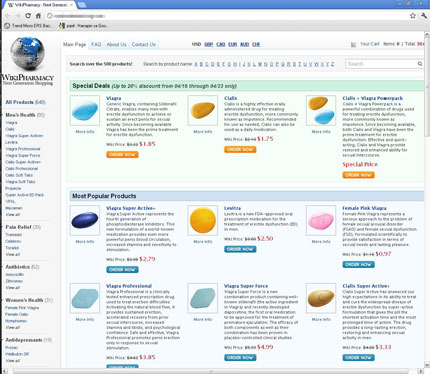
Task: Select the EUR currency link
Action: tap(233, 44)
